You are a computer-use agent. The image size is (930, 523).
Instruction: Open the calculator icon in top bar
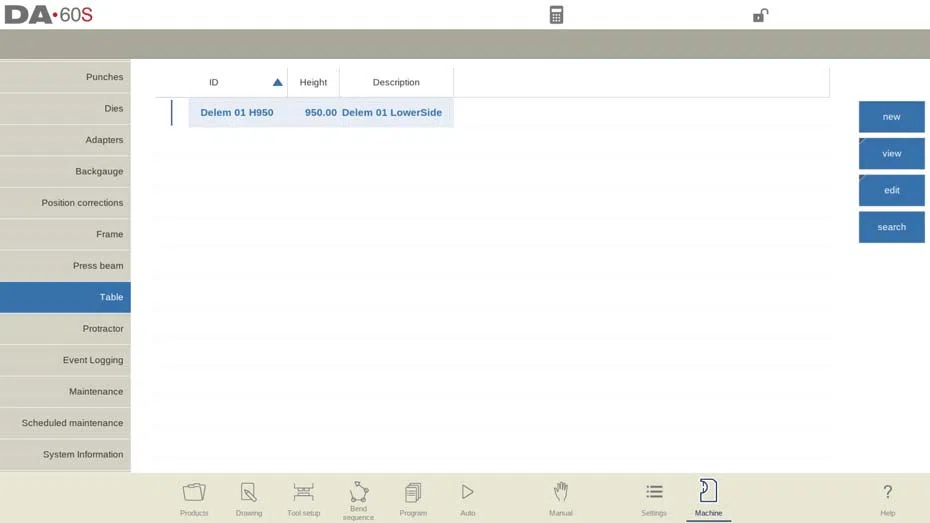(556, 15)
